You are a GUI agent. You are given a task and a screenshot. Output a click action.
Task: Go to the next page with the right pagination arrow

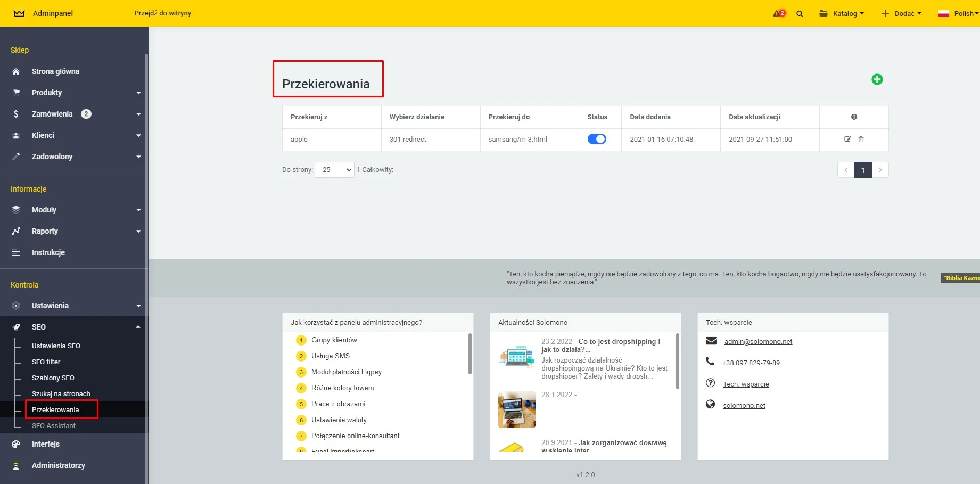click(881, 169)
